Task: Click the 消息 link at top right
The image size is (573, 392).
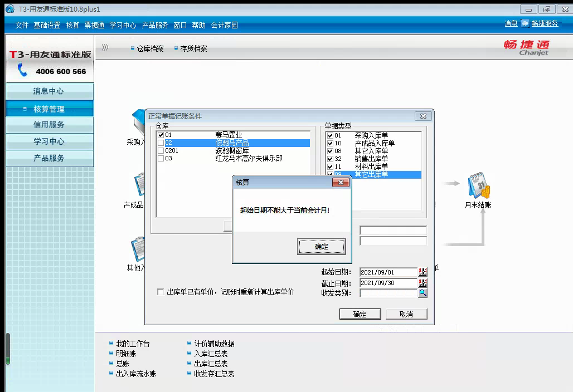Action: coord(511,23)
